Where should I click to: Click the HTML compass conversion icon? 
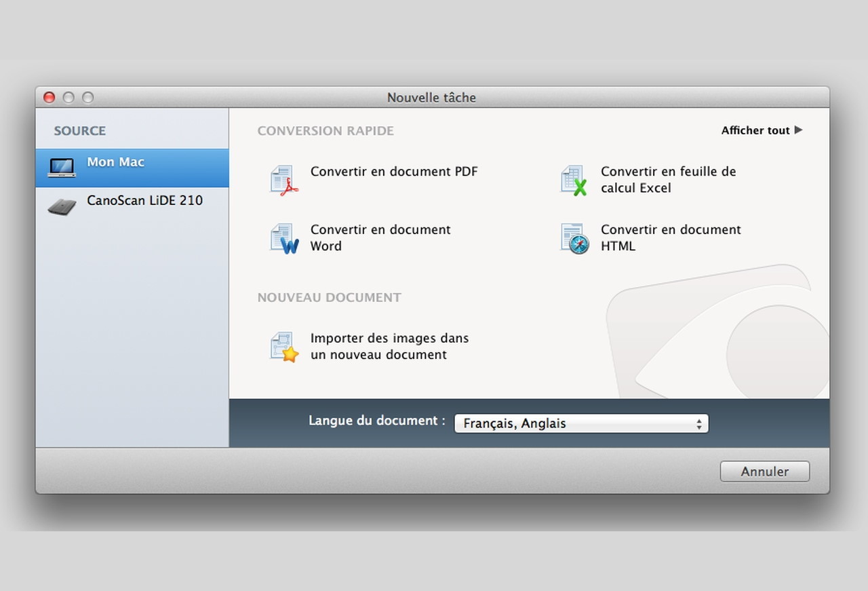(x=574, y=239)
